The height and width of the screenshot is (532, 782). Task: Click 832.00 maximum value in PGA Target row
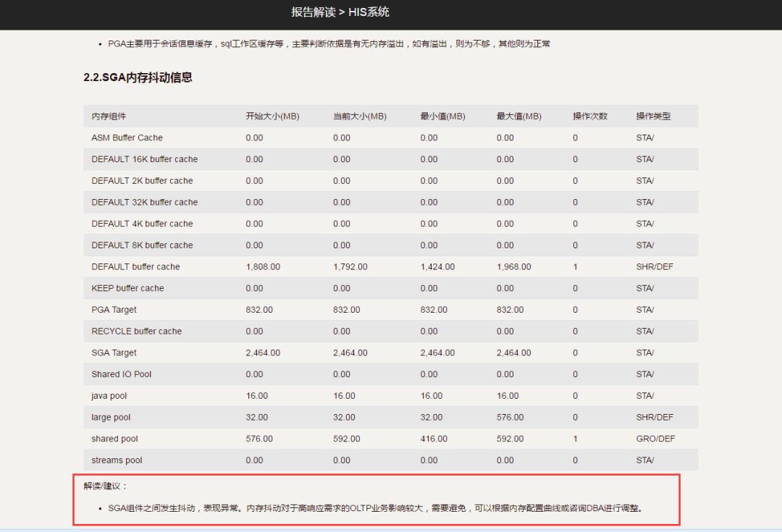[x=510, y=310]
